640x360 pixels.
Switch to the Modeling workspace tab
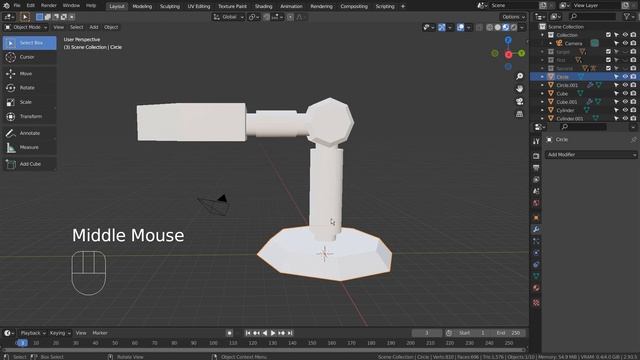[142, 6]
